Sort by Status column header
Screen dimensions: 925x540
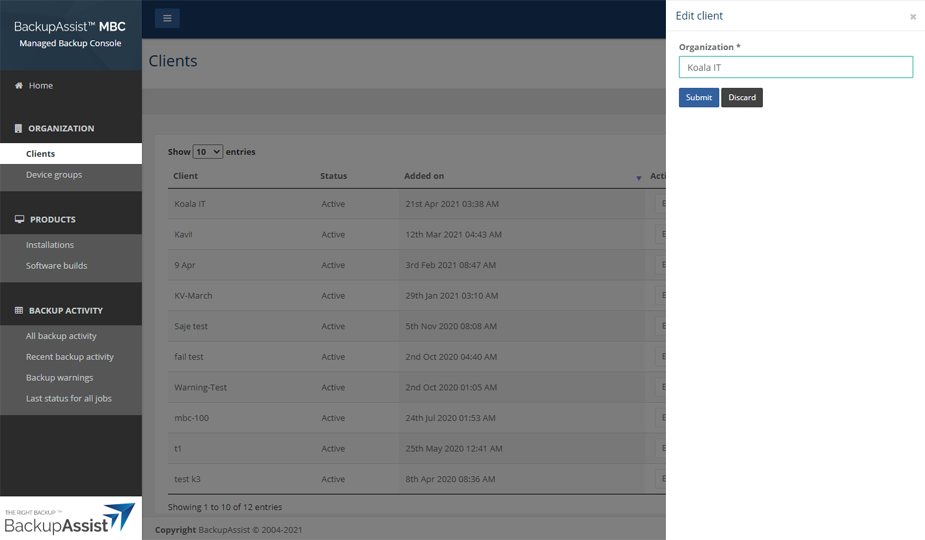(333, 176)
